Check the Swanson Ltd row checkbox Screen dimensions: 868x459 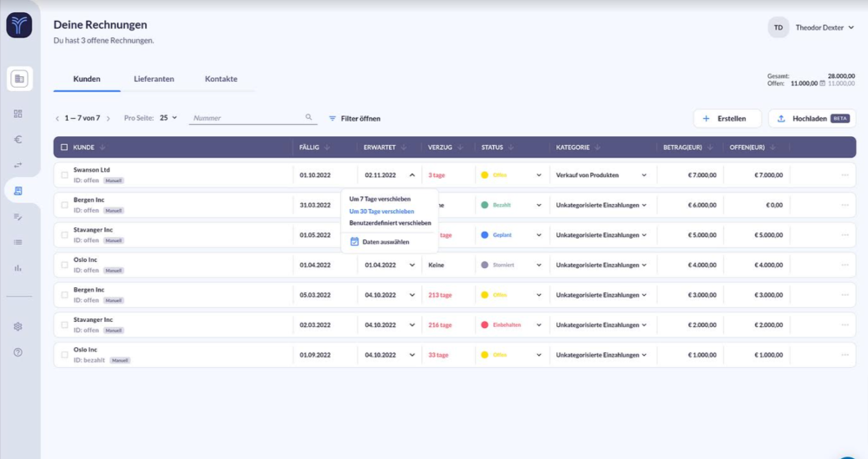pos(64,175)
